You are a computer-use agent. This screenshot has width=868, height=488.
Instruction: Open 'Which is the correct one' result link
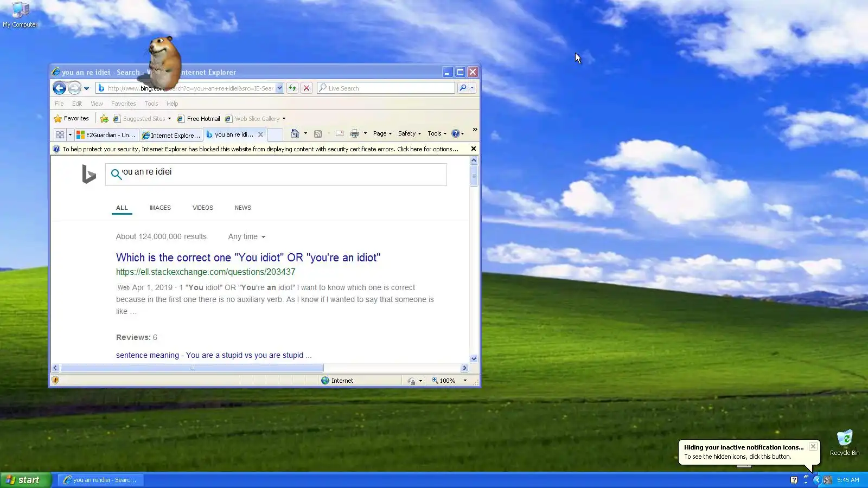[248, 258]
